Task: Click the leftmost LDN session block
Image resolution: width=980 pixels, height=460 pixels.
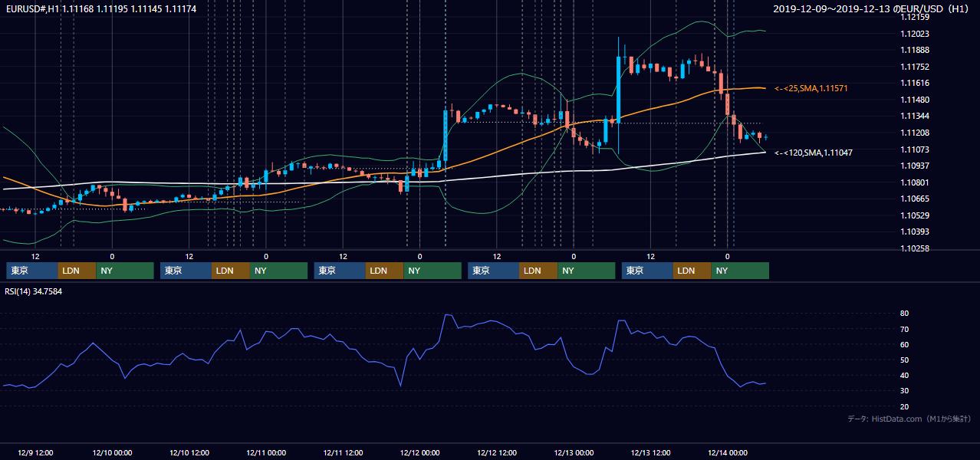Action: 77,271
